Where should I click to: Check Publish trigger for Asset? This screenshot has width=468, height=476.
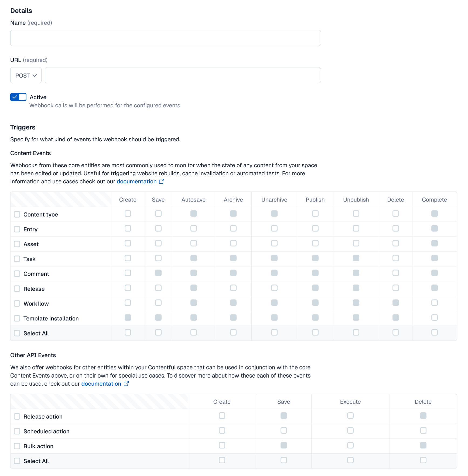315,243
